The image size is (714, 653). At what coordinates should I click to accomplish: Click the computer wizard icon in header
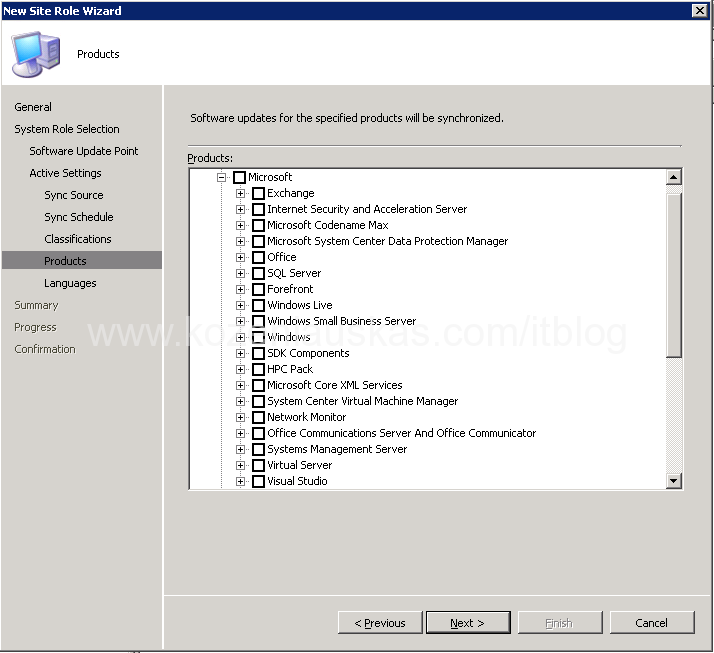[36, 54]
